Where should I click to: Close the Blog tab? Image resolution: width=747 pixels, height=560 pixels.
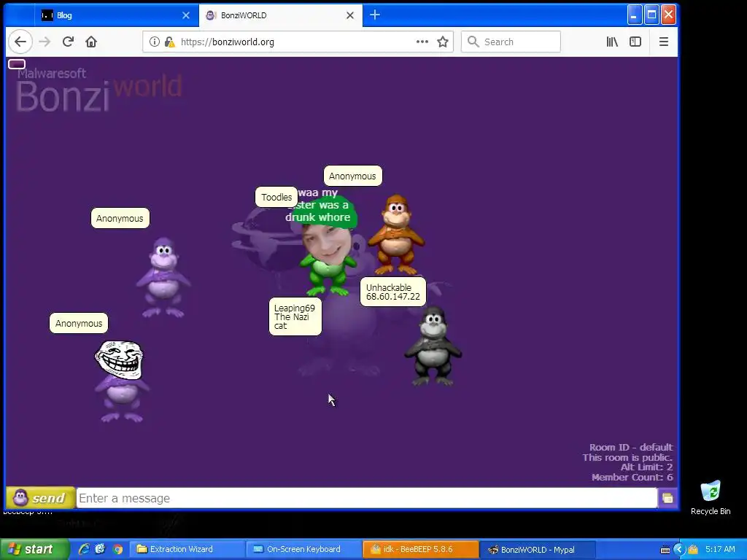point(186,15)
